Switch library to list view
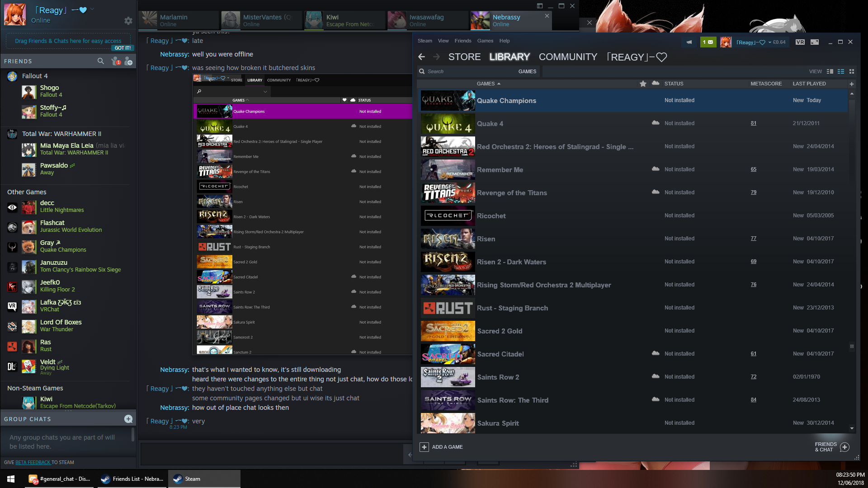 point(841,71)
